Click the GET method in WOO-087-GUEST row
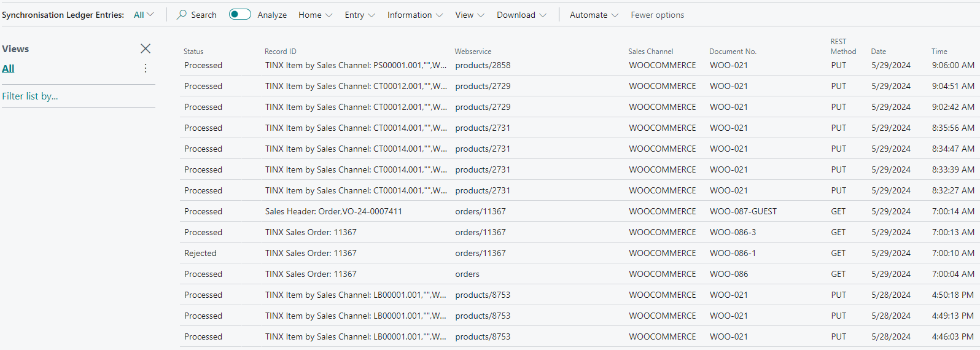 click(838, 211)
